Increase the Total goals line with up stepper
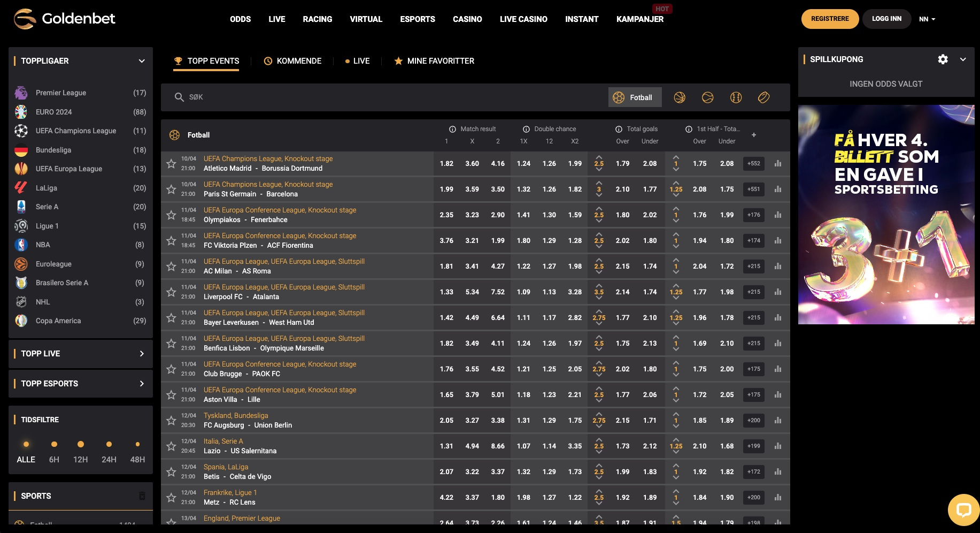980x533 pixels. tap(599, 158)
